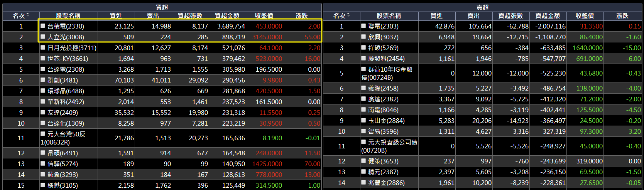This screenshot has width=644, height=190.
Task: Open stock 信驊(5274)
Action: [63, 164]
